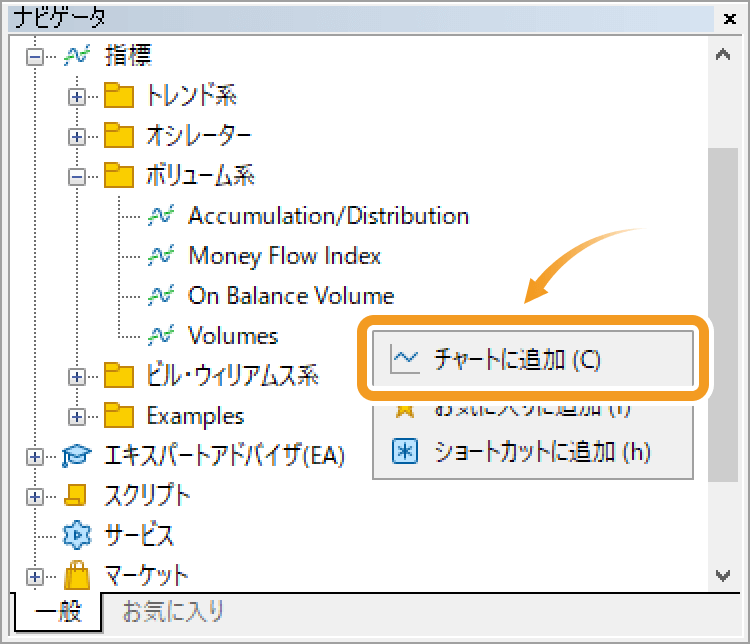Expand the マーケット node
This screenshot has width=750, height=644.
coord(35,577)
